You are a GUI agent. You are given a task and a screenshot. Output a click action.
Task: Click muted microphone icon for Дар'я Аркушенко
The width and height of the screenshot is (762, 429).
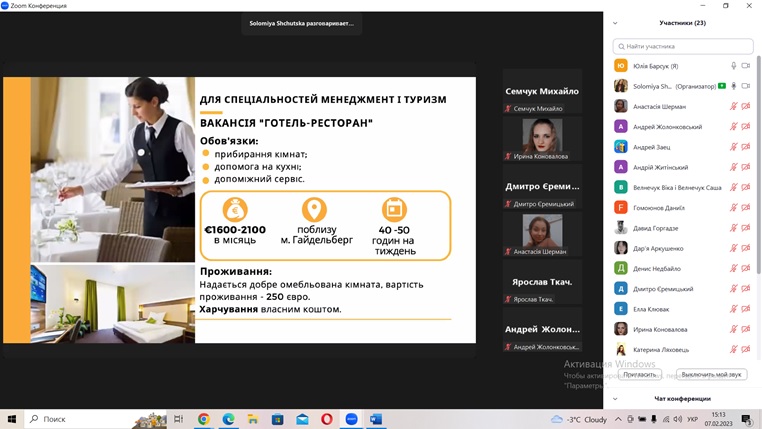point(734,248)
